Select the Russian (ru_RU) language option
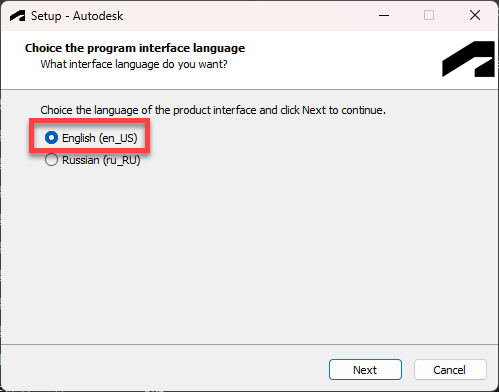Image resolution: width=499 pixels, height=392 pixels. coord(92,160)
